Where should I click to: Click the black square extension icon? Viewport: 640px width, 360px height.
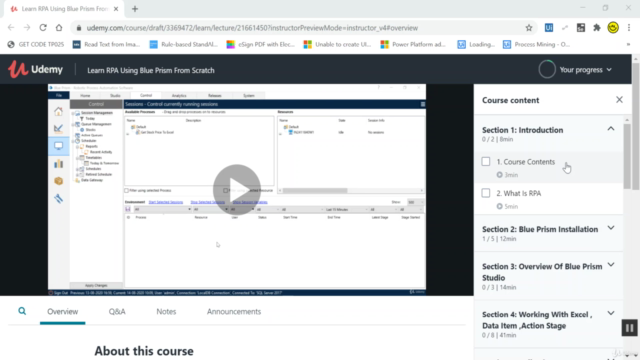click(x=581, y=28)
